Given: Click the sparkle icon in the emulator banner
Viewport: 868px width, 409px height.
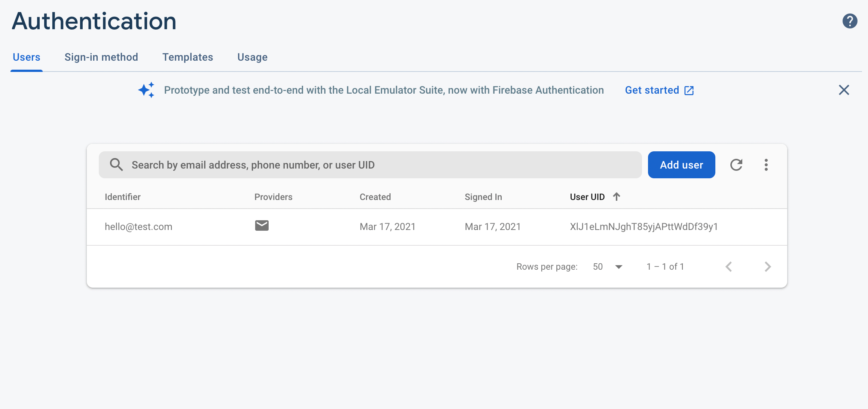Looking at the screenshot, I should point(146,90).
